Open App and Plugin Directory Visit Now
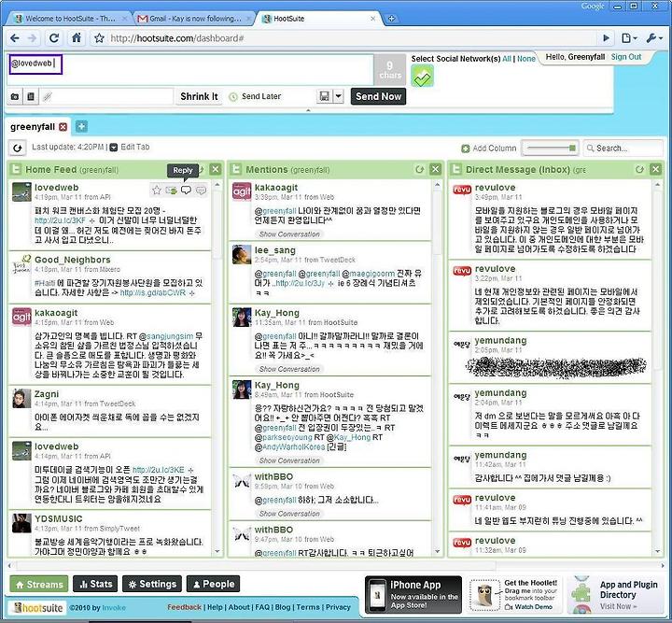The image size is (672, 623). 618,606
